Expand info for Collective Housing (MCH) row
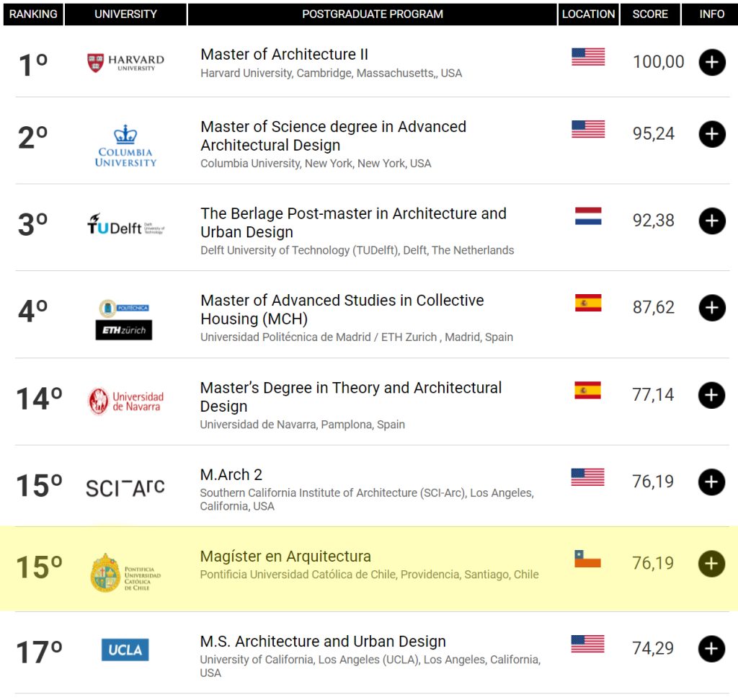Image resolution: width=738 pixels, height=700 pixels. click(x=711, y=308)
